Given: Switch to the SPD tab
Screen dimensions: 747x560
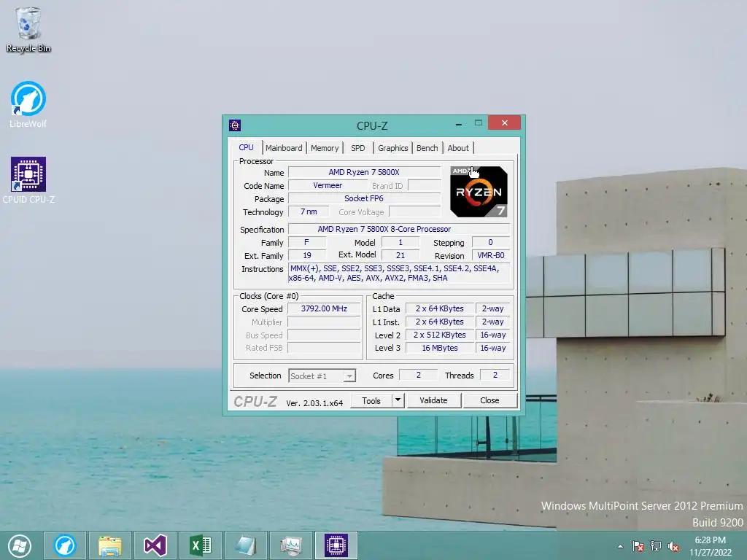Looking at the screenshot, I should [357, 148].
